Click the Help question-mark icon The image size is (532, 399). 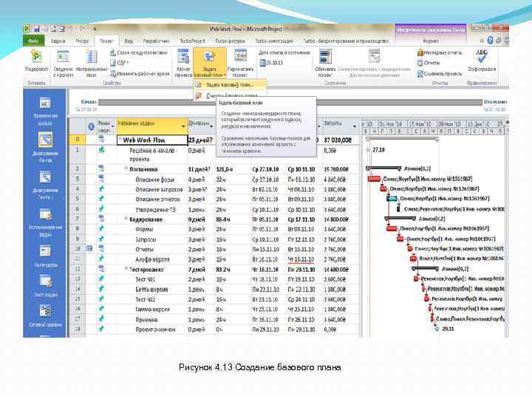(490, 41)
